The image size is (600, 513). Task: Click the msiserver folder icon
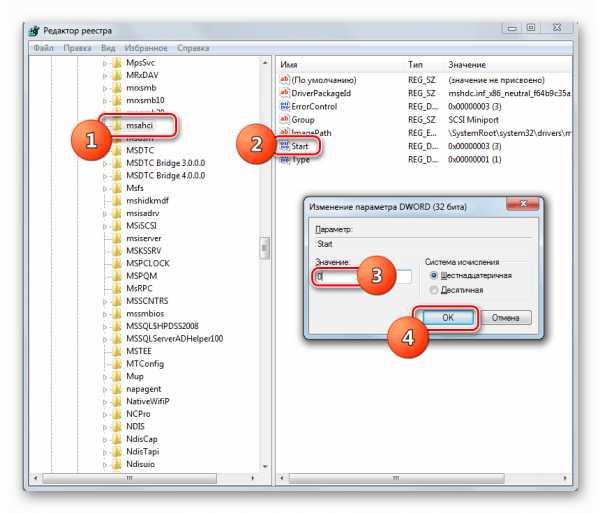[117, 238]
